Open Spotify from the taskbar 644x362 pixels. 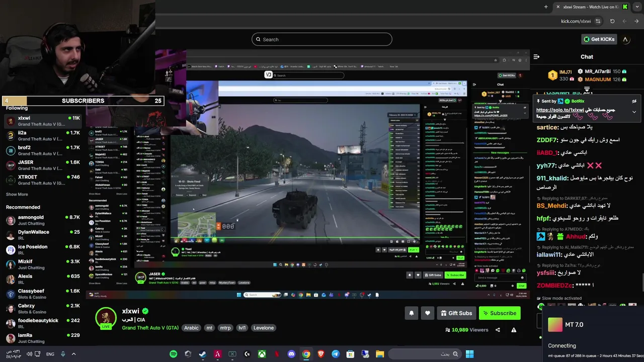pyautogui.click(x=174, y=354)
